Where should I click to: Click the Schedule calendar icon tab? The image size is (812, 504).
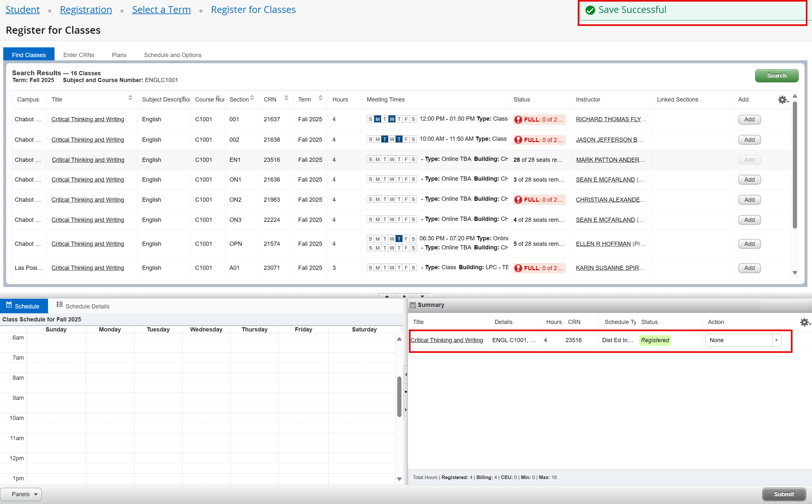[x=9, y=305]
